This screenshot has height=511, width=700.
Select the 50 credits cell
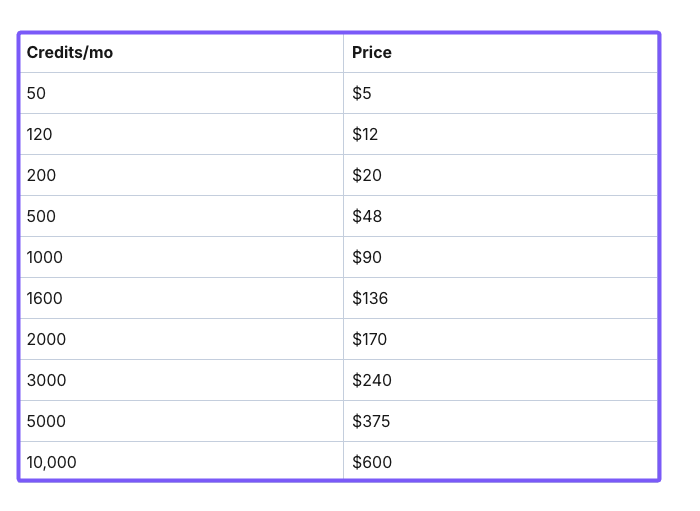37,93
